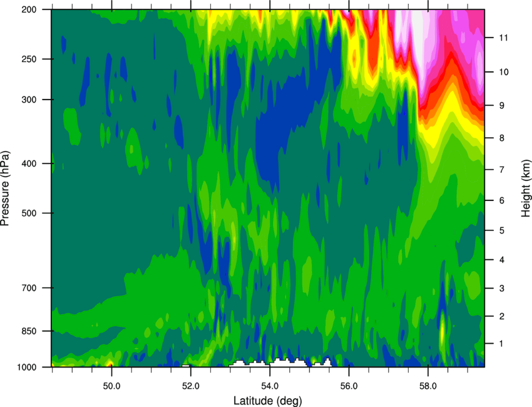The image size is (532, 407).
Task: Click the 50.0 latitude tick label
Action: click(x=111, y=386)
